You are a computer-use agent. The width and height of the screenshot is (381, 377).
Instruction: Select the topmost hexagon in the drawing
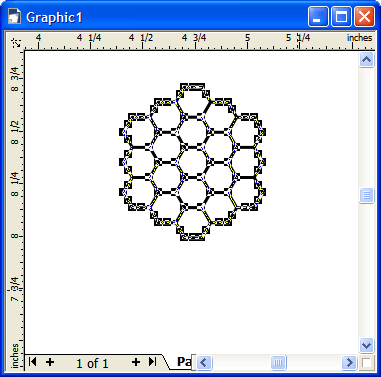(193, 102)
